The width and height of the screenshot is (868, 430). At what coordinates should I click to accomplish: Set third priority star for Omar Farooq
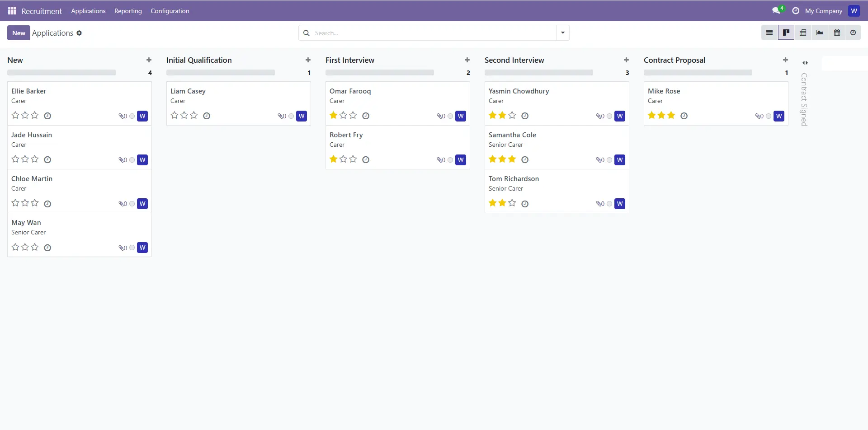coord(353,115)
